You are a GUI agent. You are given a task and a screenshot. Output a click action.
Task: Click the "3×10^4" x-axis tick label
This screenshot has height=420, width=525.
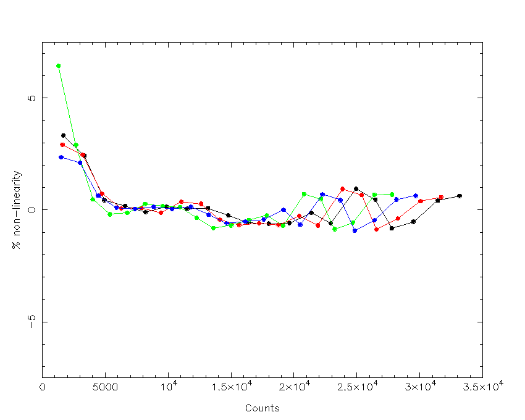click(x=421, y=386)
